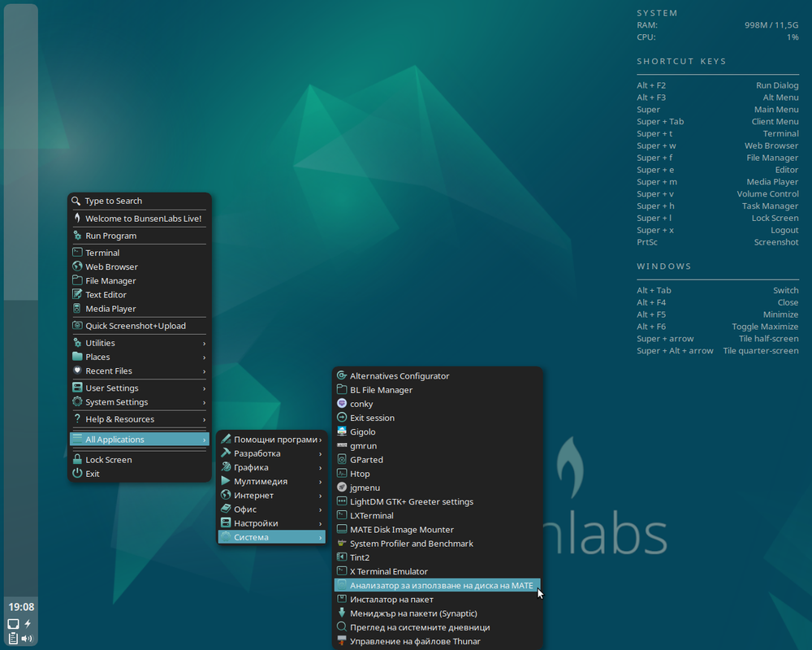This screenshot has width=812, height=650.
Task: Expand the Помощни програми category
Action: 272,439
